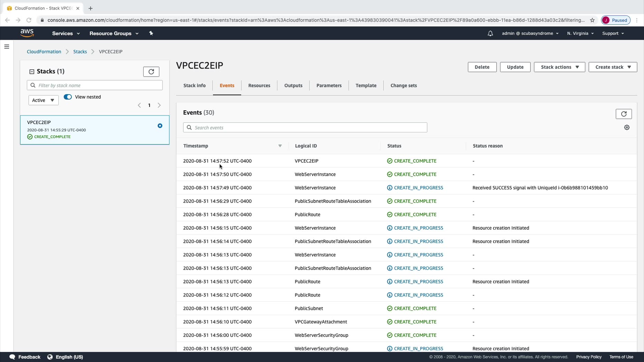
Task: Click the 14:57:52 timestamp cell
Action: point(217,161)
